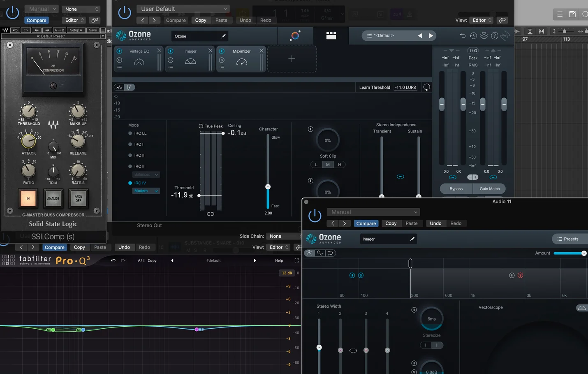Click Setup A in Waves toolbar
Screen dimensions: 588x374
(76, 30)
